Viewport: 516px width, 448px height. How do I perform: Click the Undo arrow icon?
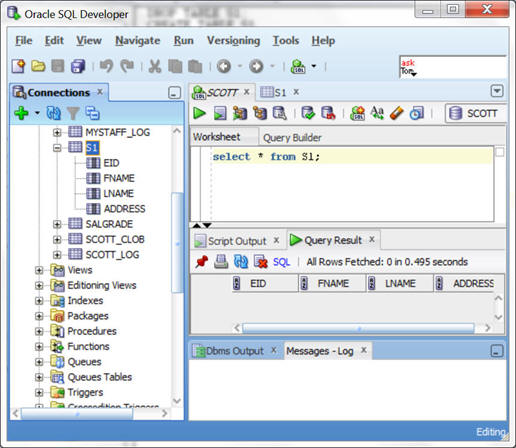[x=106, y=66]
